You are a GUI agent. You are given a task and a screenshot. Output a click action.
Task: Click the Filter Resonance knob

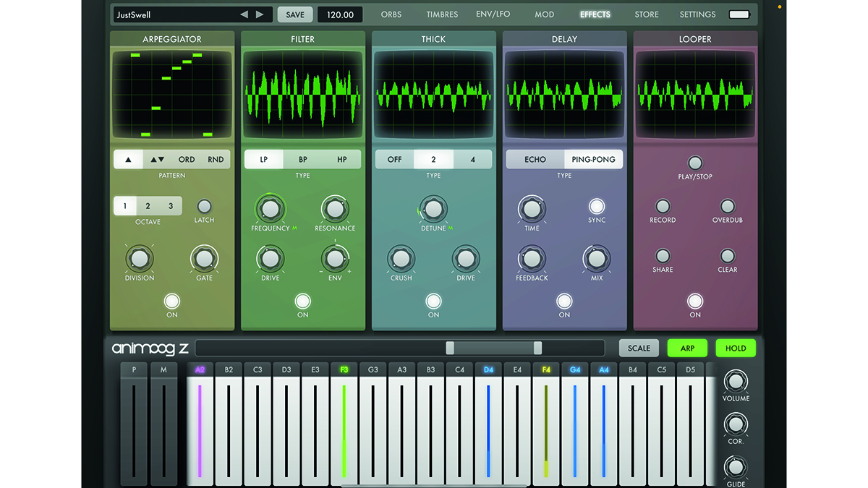click(335, 210)
